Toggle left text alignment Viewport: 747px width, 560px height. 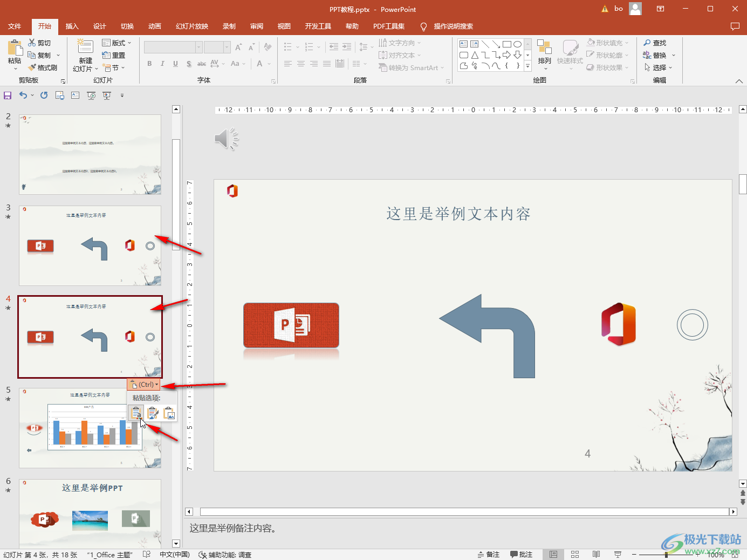coord(287,64)
